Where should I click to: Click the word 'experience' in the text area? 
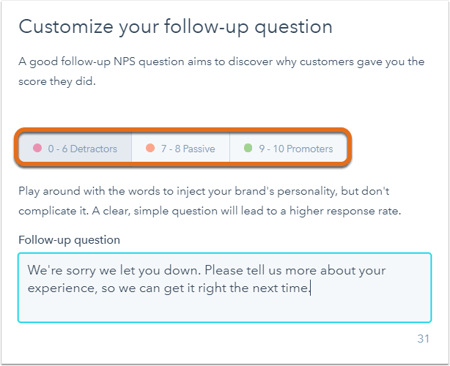click(x=62, y=288)
